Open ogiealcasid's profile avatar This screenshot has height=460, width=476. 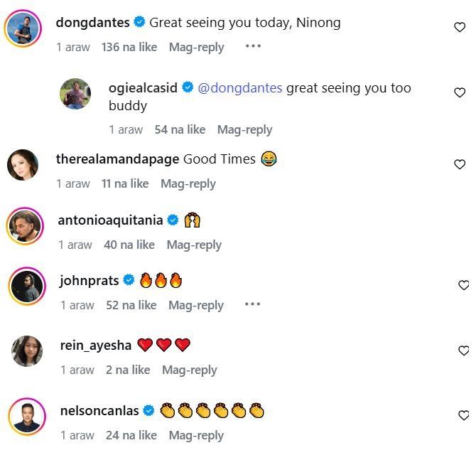click(75, 94)
